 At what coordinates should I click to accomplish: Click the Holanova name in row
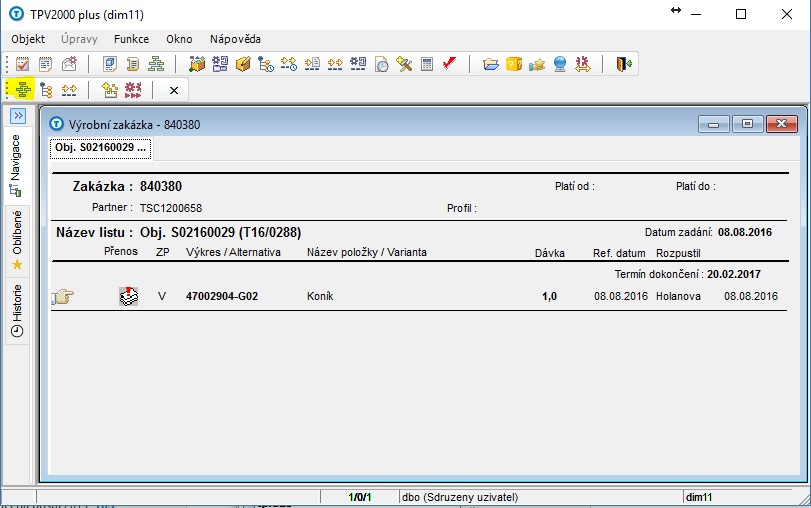pyautogui.click(x=678, y=296)
